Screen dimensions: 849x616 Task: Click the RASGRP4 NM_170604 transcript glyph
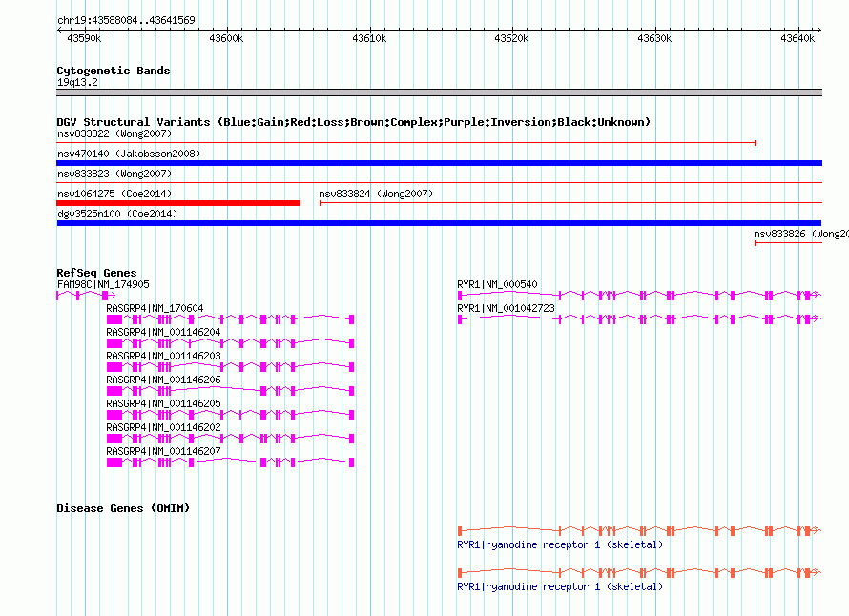(x=230, y=319)
